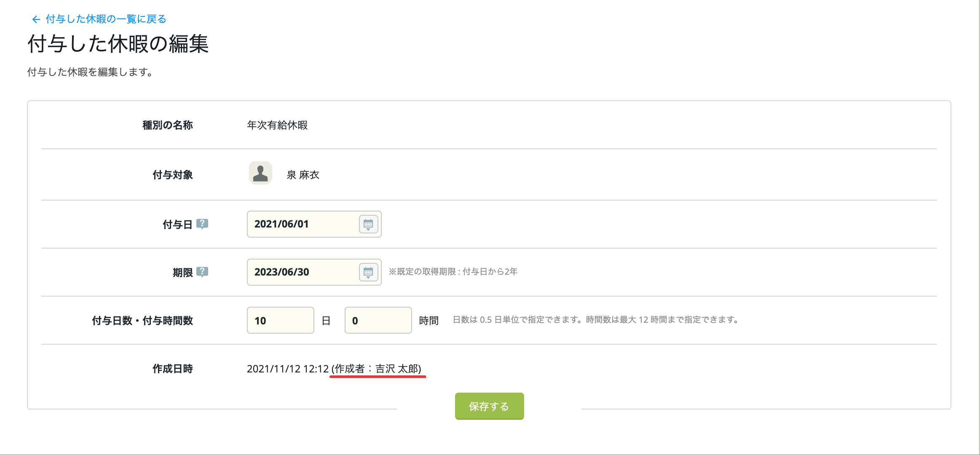Click the page heading 付与した休暇の編集
Image resolution: width=980 pixels, height=455 pixels.
(118, 44)
